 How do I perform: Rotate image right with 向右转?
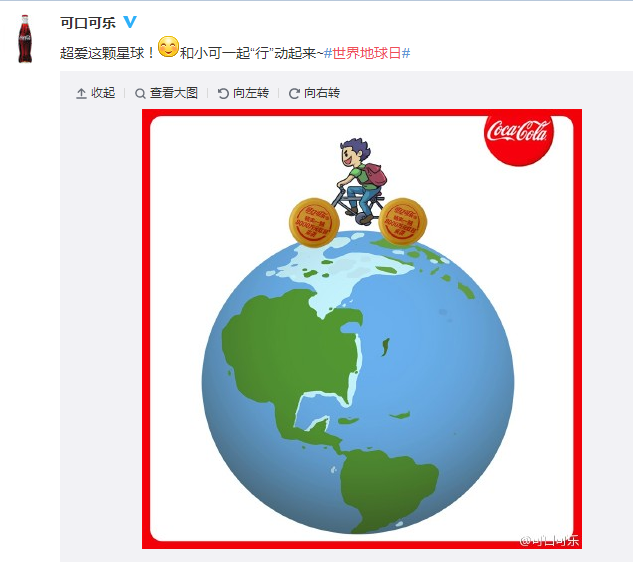pyautogui.click(x=314, y=93)
